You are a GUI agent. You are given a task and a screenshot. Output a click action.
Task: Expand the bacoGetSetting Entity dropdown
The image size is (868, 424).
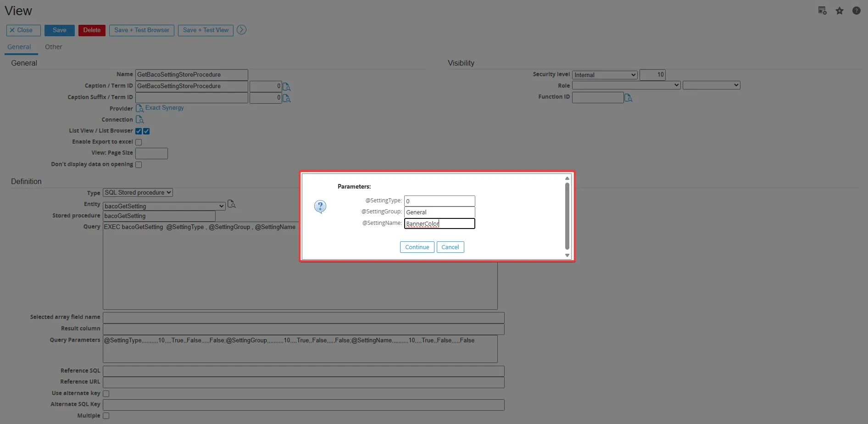pos(164,206)
